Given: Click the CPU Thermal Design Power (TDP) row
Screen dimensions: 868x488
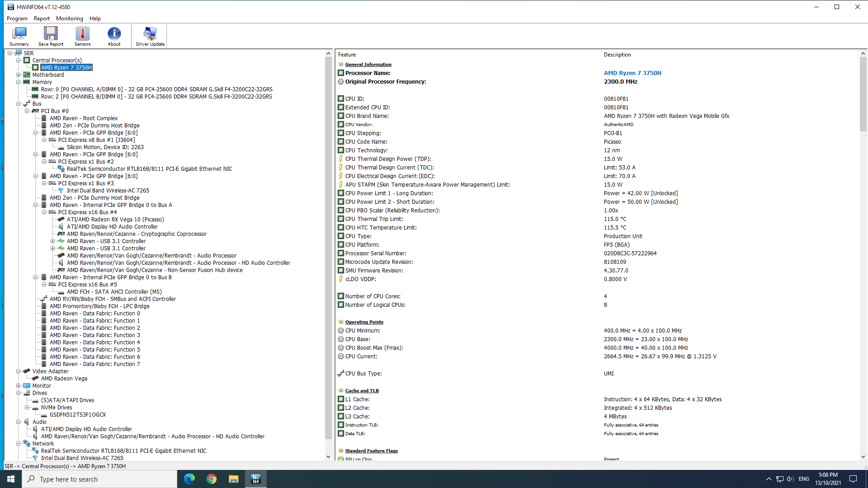Looking at the screenshot, I should click(597, 159).
